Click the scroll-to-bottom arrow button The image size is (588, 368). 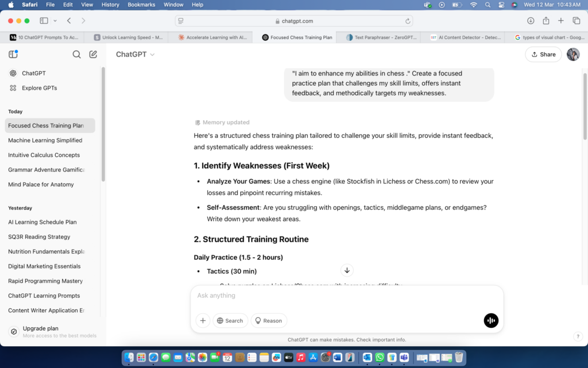pyautogui.click(x=347, y=270)
